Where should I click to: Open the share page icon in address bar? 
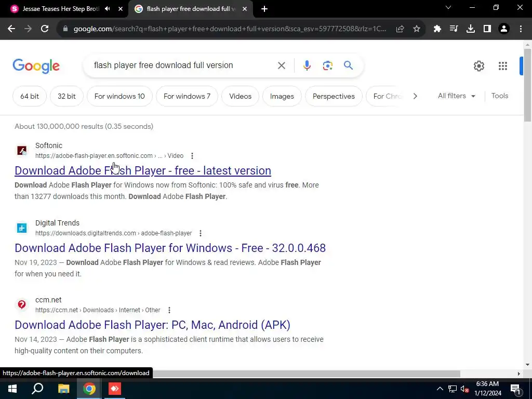(x=400, y=29)
